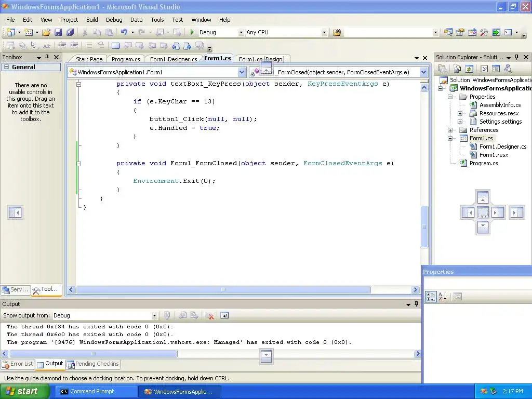The width and height of the screenshot is (532, 399).
Task: Toggle Word Wrap in Output panel
Action: click(224, 315)
